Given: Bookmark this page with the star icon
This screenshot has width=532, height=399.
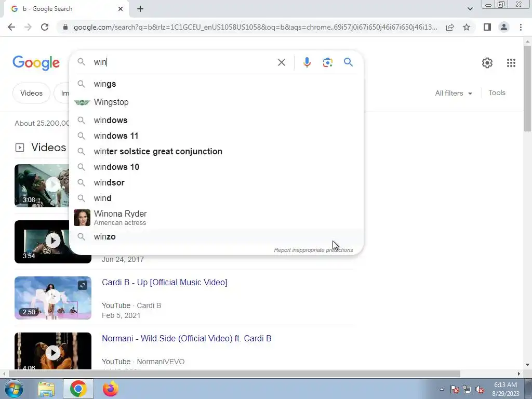Looking at the screenshot, I should coord(467,27).
